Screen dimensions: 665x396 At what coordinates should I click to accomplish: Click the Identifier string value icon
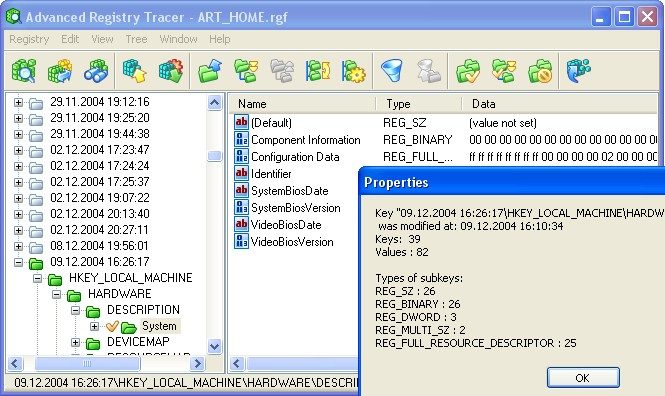click(241, 173)
